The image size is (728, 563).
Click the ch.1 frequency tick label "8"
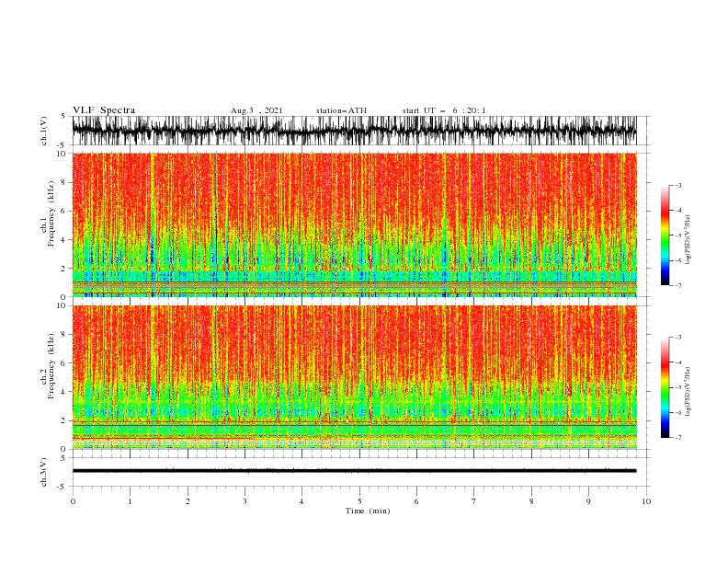[64, 182]
